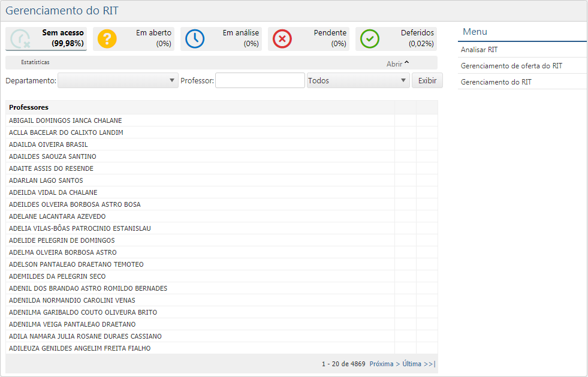Open the Todos filter dropdown
The height and width of the screenshot is (377, 588).
(x=357, y=80)
